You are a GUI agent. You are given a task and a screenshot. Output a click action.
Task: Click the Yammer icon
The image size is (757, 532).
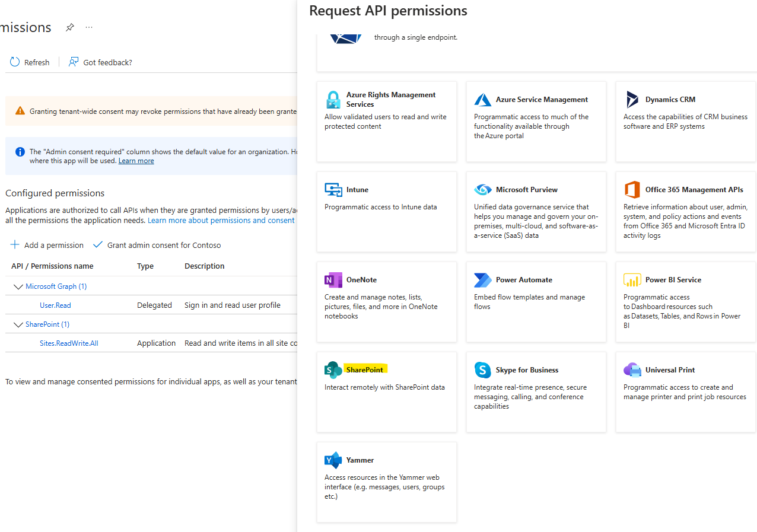click(333, 460)
